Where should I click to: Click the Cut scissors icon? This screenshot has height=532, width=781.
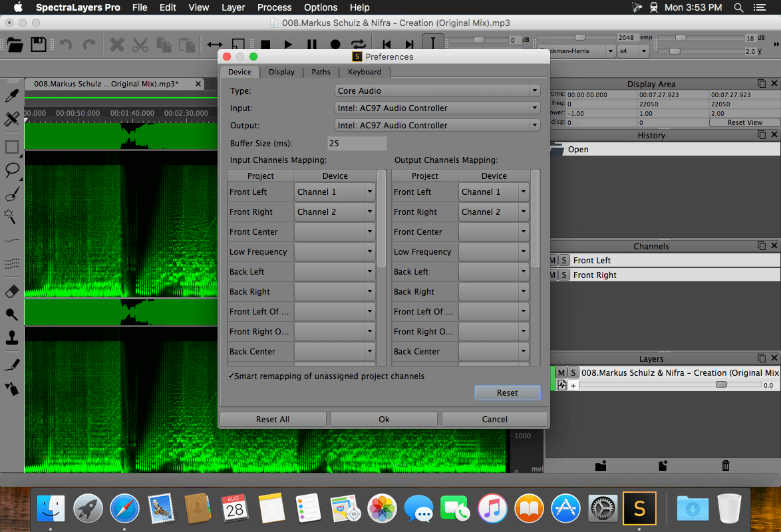(x=140, y=45)
